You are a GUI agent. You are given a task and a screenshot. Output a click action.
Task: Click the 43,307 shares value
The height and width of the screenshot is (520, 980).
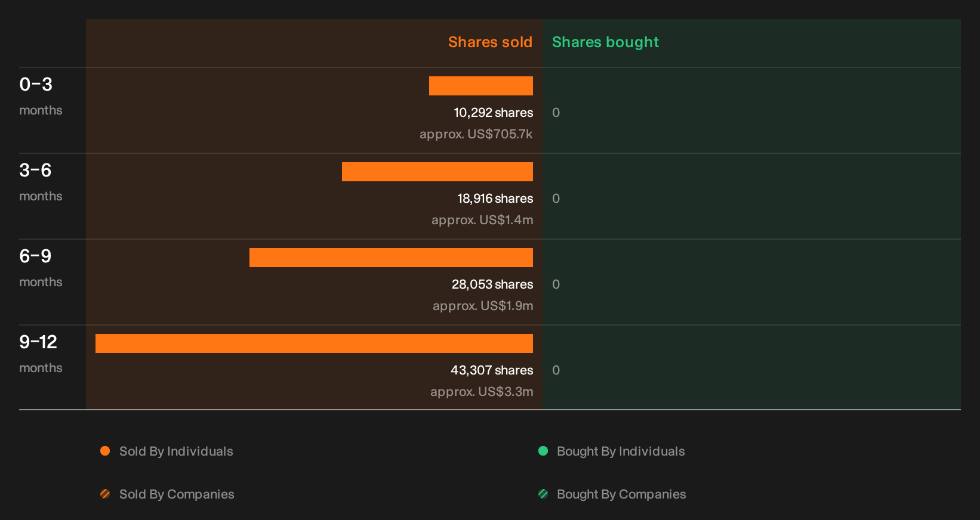click(492, 370)
